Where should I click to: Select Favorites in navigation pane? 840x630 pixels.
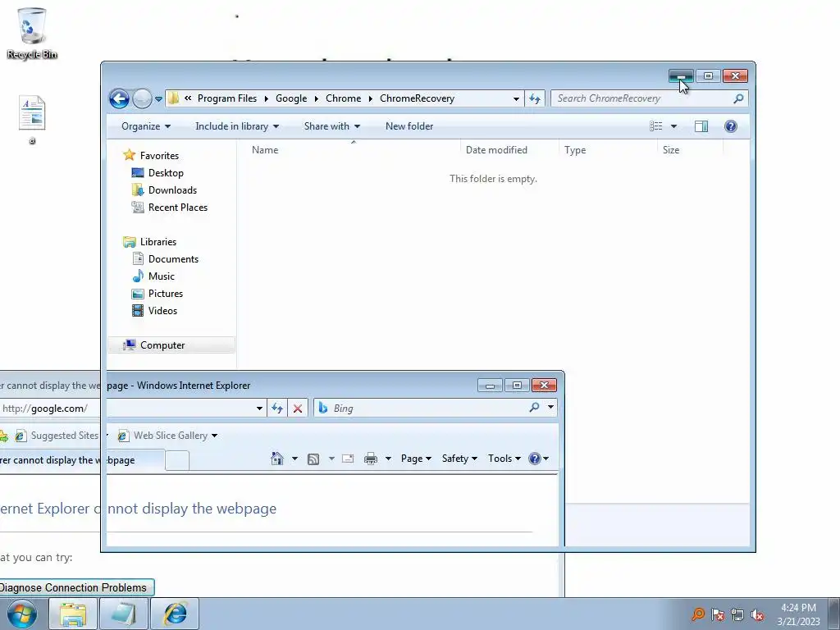(159, 155)
